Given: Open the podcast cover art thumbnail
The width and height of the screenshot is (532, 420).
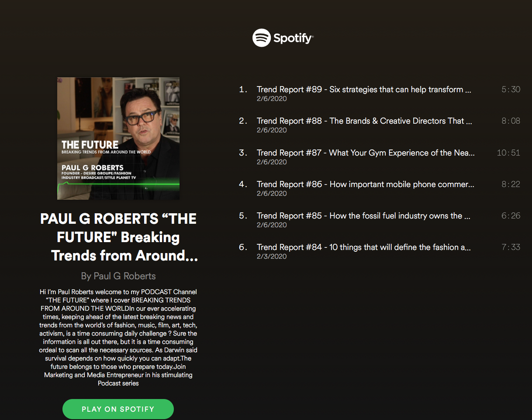Looking at the screenshot, I should coord(118,139).
